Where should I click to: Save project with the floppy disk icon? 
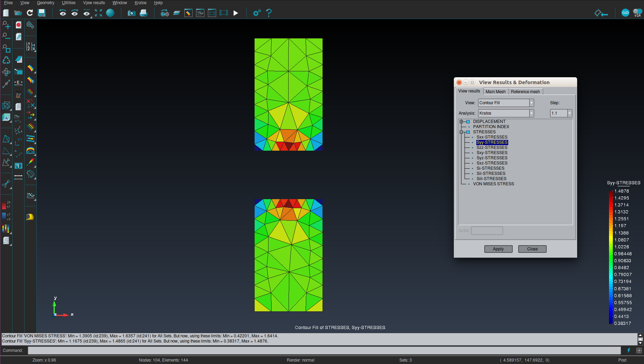[x=42, y=13]
